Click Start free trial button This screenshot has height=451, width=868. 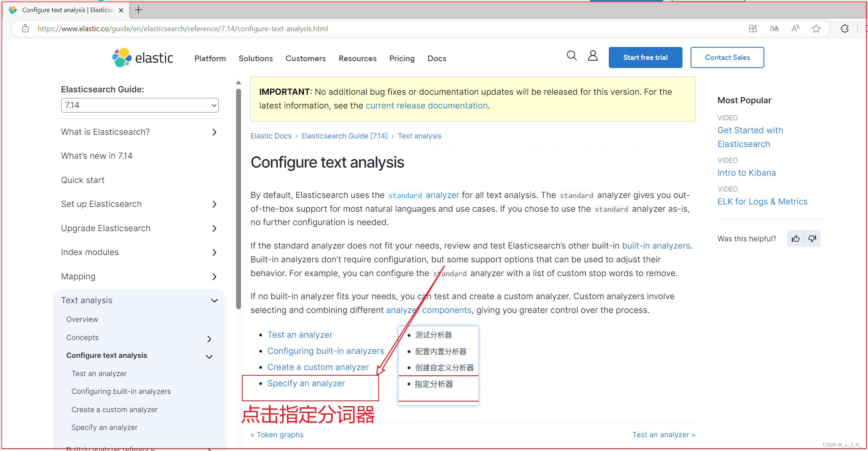[x=645, y=57]
